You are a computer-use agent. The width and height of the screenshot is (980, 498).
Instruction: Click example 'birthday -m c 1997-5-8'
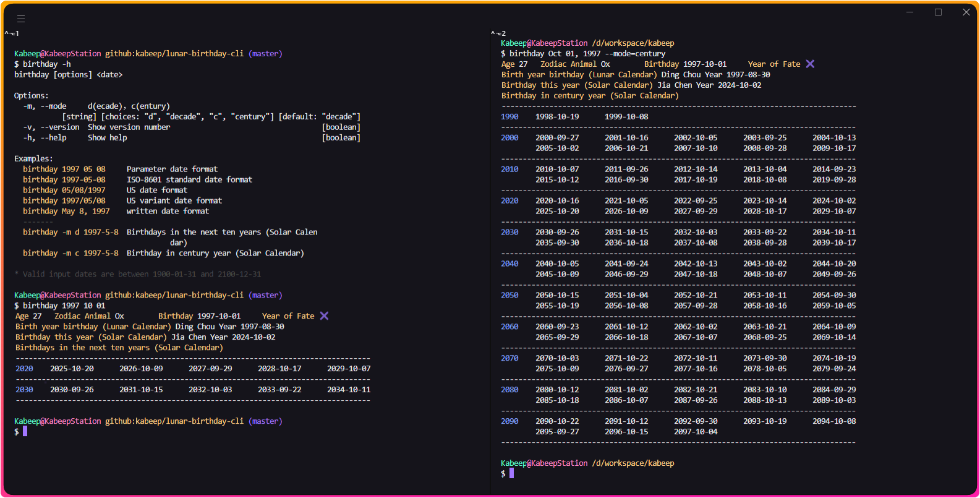point(70,254)
